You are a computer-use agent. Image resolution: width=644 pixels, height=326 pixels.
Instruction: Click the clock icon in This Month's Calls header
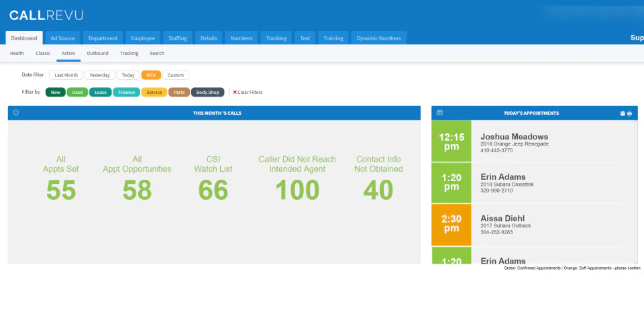pyautogui.click(x=16, y=112)
